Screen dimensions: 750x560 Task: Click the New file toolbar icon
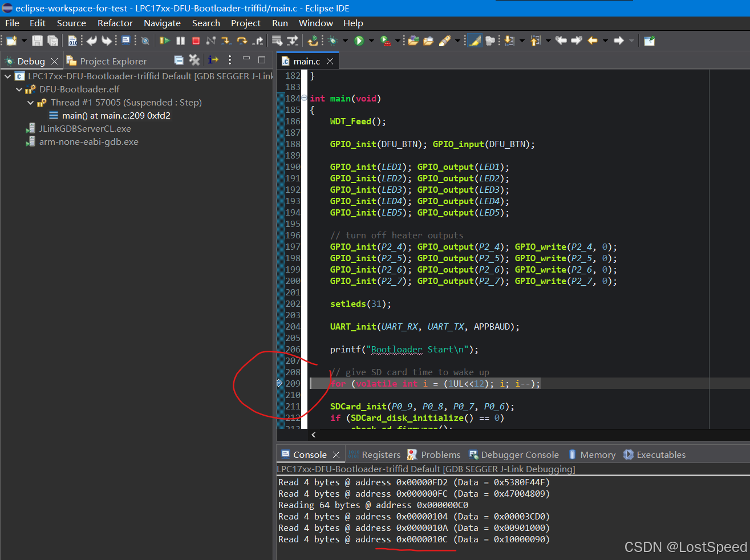click(12, 40)
